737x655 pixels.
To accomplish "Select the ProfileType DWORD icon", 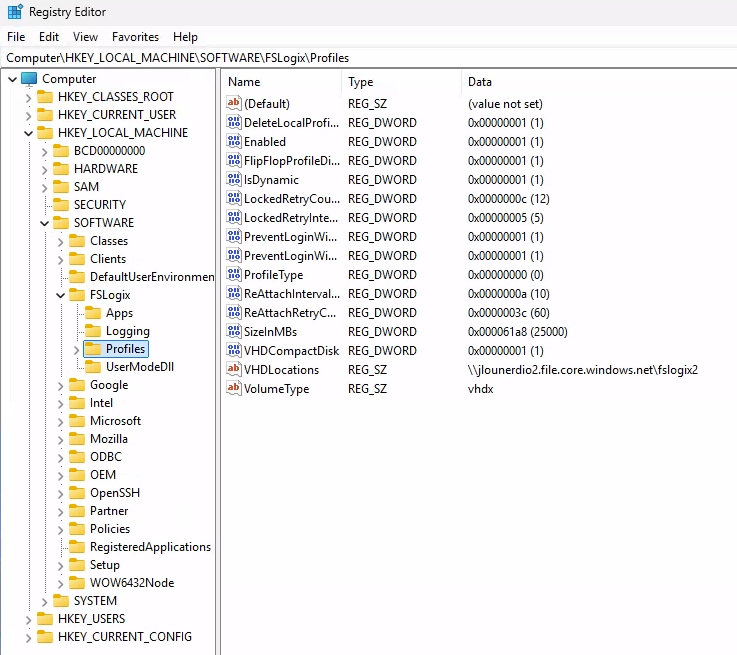I will (x=234, y=274).
